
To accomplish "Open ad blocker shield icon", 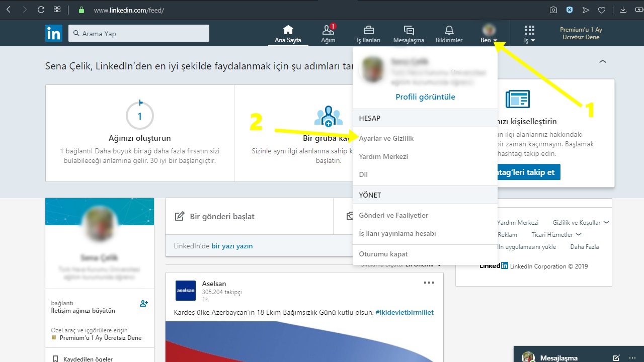I will 570,10.
